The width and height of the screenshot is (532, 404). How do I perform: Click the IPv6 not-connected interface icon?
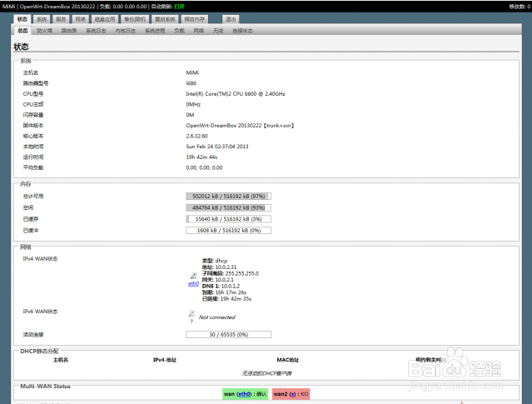click(191, 313)
